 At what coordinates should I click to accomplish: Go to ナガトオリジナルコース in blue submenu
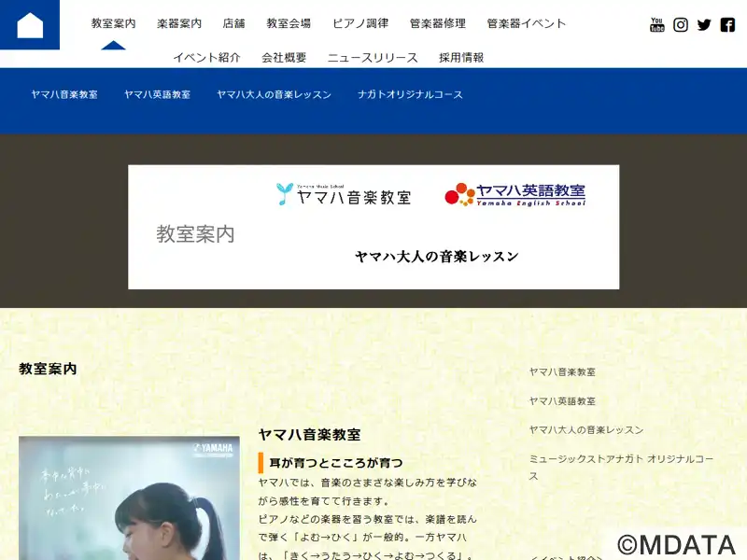click(410, 94)
